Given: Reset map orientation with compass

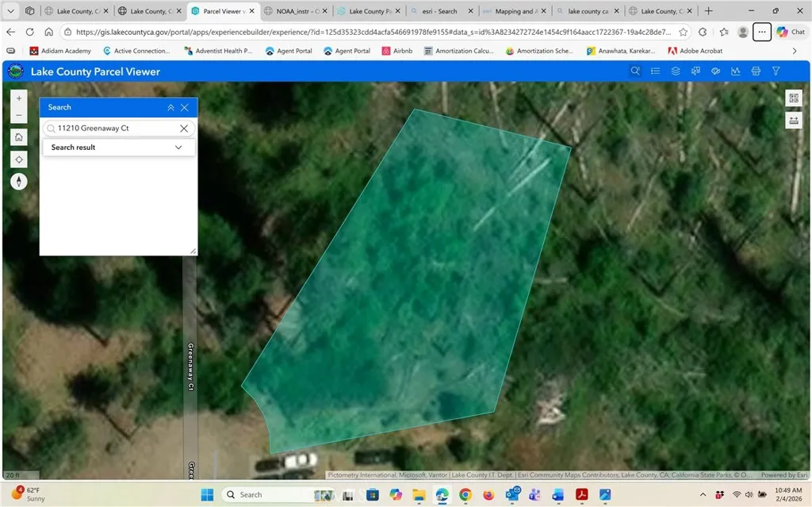Looking at the screenshot, I should pyautogui.click(x=20, y=182).
